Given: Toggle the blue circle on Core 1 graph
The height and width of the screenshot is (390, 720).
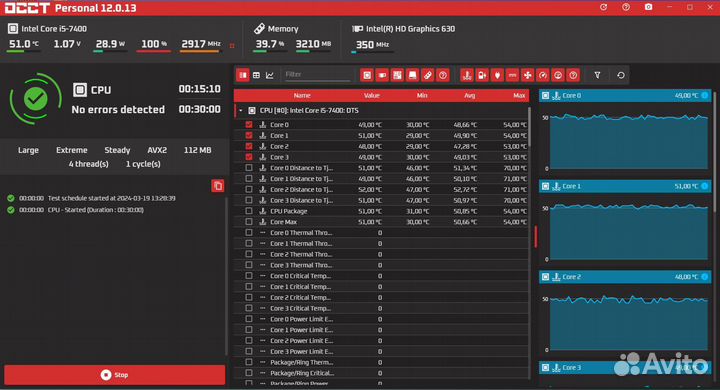Looking at the screenshot, I should (704, 186).
